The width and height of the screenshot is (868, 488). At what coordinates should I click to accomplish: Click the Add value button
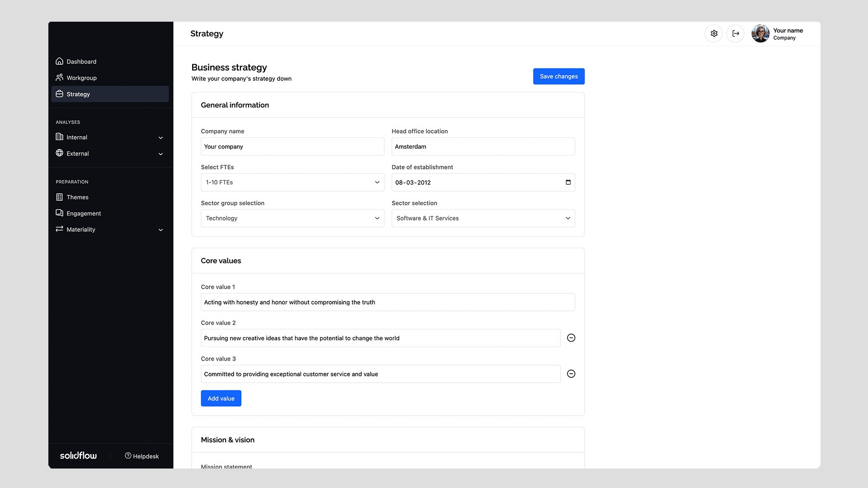(221, 399)
